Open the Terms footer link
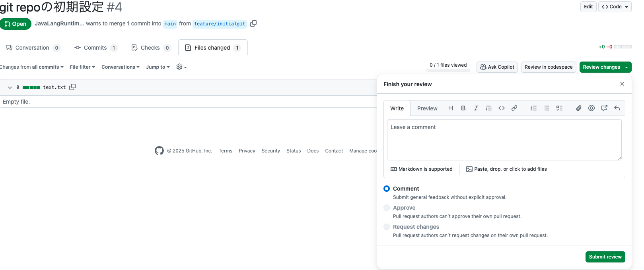This screenshot has width=644, height=270. [226, 151]
